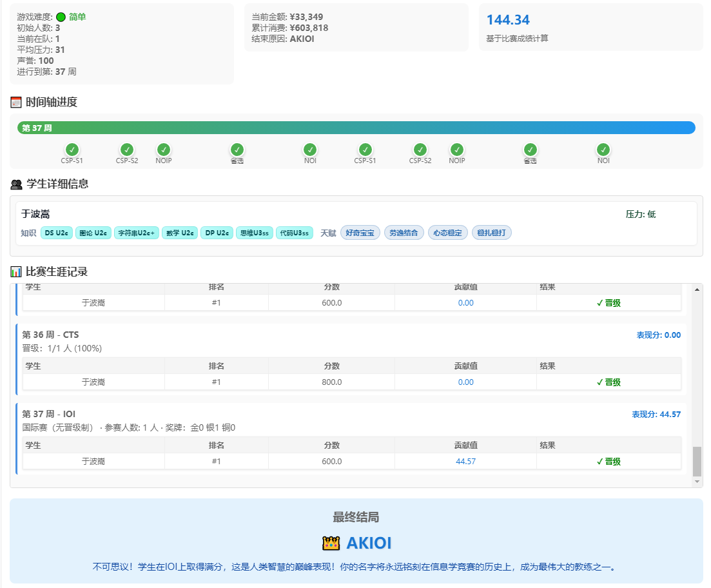This screenshot has height=588, width=711.
Task: Click the 当前金额: ¥33,349 text
Action: click(x=287, y=17)
